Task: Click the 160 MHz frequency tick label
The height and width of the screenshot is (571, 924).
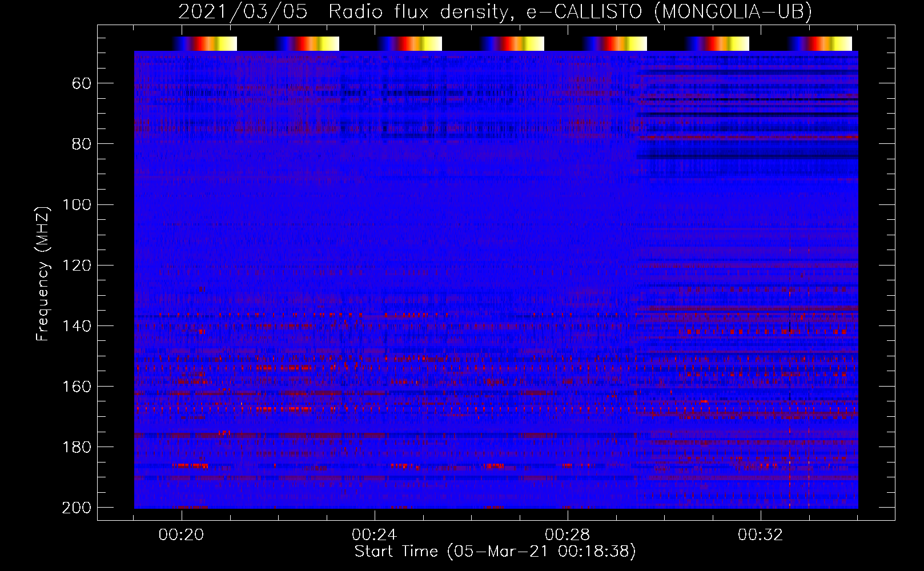Action: [x=77, y=386]
